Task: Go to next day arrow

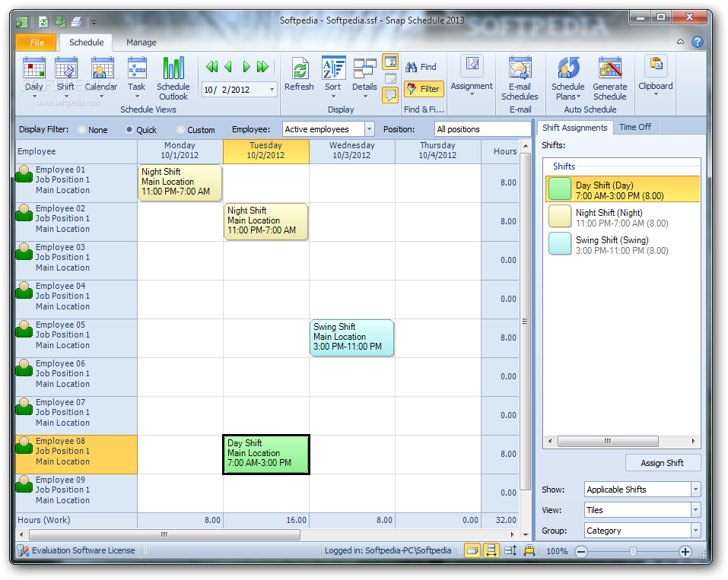Action: coord(246,67)
